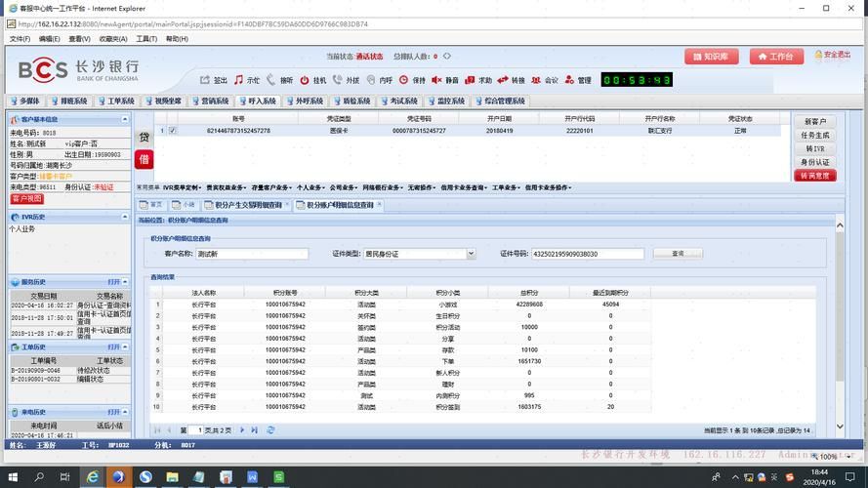This screenshot has width=868, height=488.
Task: Open the IVR菜单定制 dropdown menu
Action: 183,187
